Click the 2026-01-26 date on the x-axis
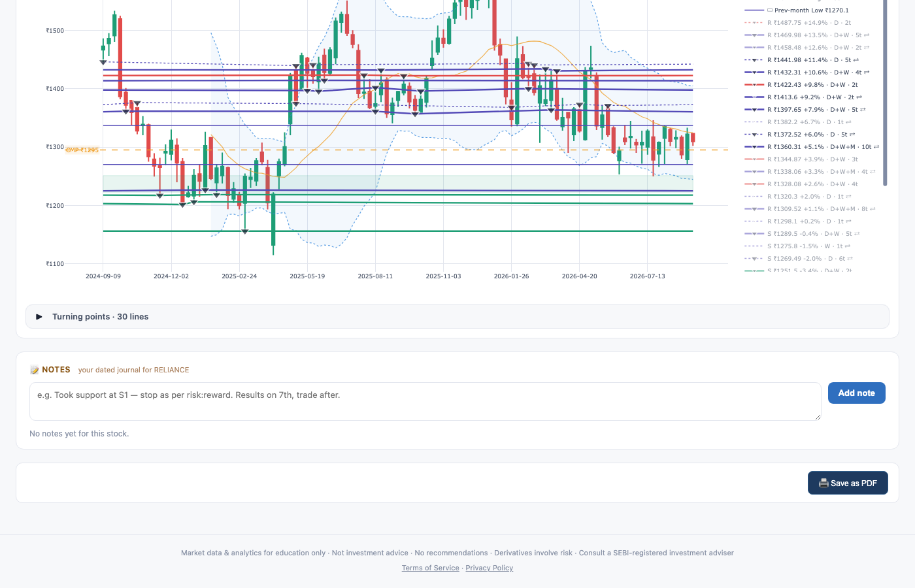 [512, 276]
